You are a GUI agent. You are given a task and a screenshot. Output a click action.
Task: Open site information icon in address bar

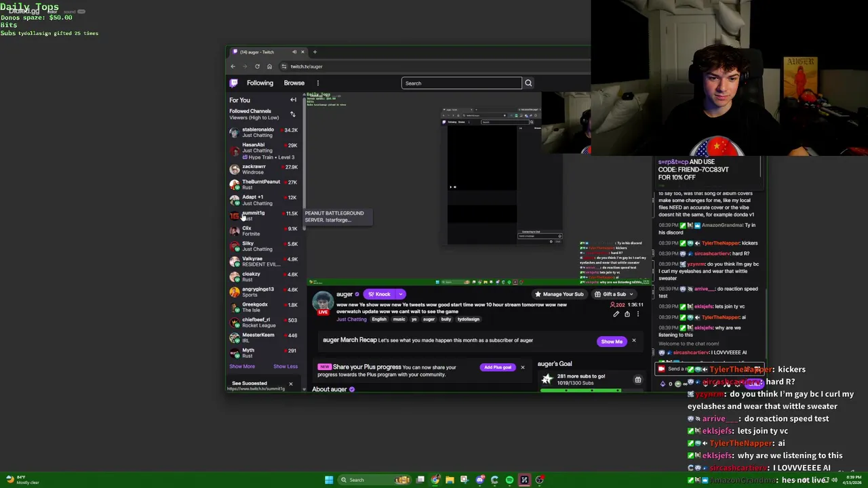coord(283,66)
